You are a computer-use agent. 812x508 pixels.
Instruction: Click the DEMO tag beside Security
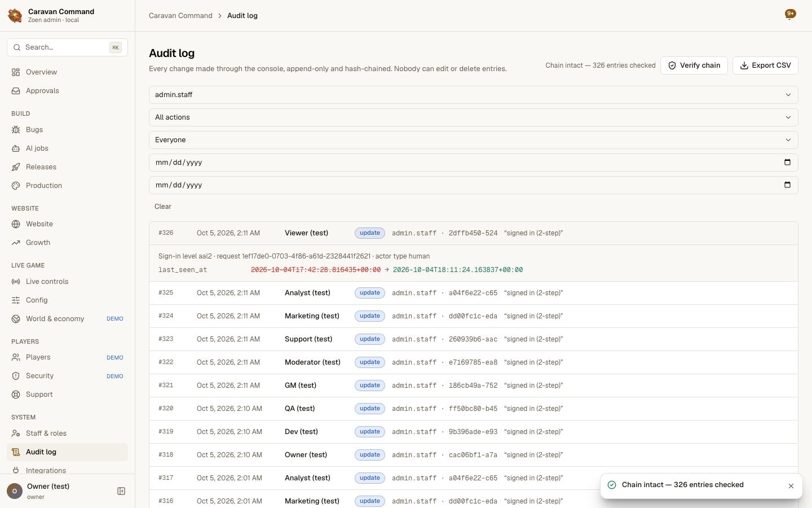(x=115, y=376)
